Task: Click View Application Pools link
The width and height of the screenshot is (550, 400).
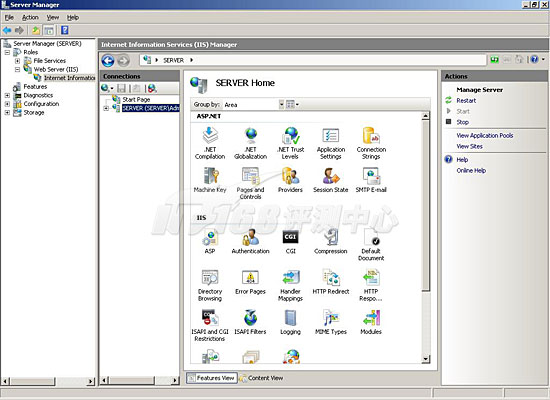Action: tap(485, 135)
